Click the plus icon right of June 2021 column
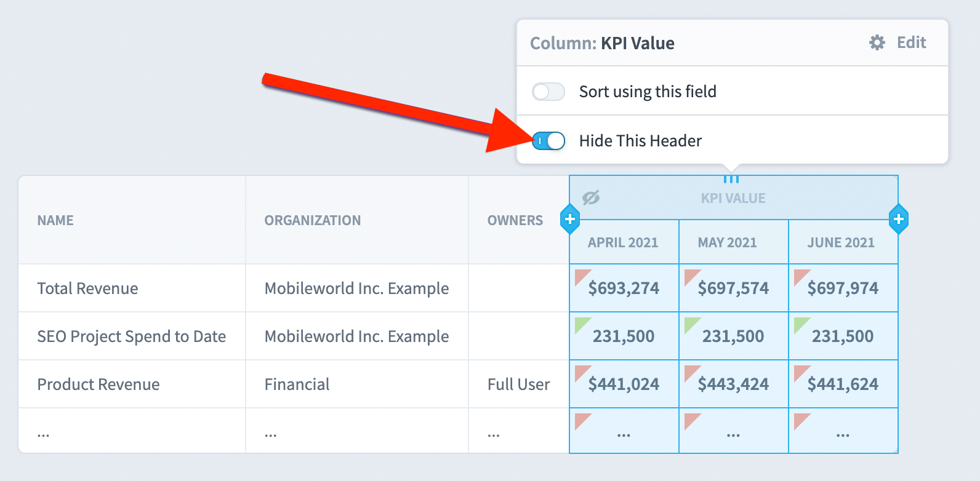980x481 pixels. pos(899,219)
